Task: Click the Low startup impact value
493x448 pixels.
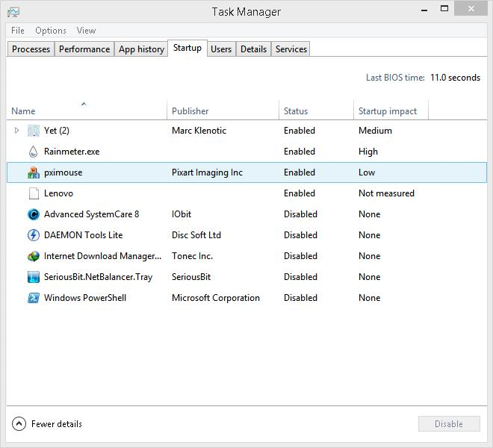Action: click(367, 172)
